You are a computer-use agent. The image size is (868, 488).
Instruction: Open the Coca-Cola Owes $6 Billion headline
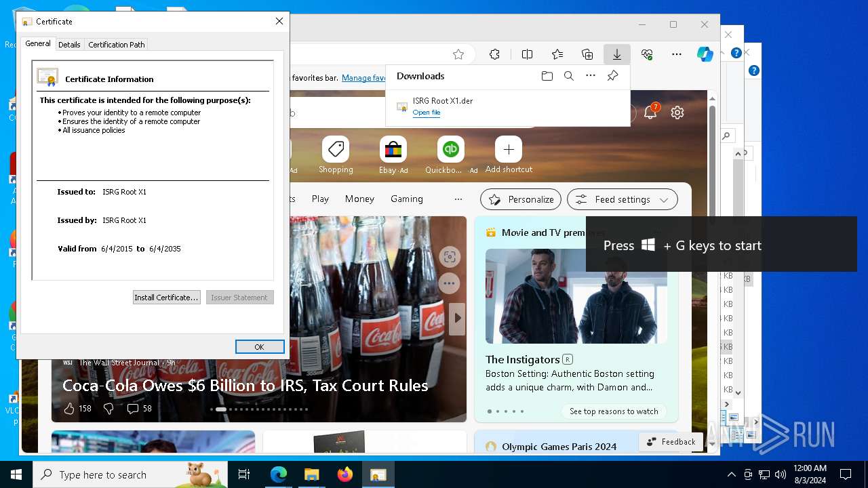tap(245, 386)
